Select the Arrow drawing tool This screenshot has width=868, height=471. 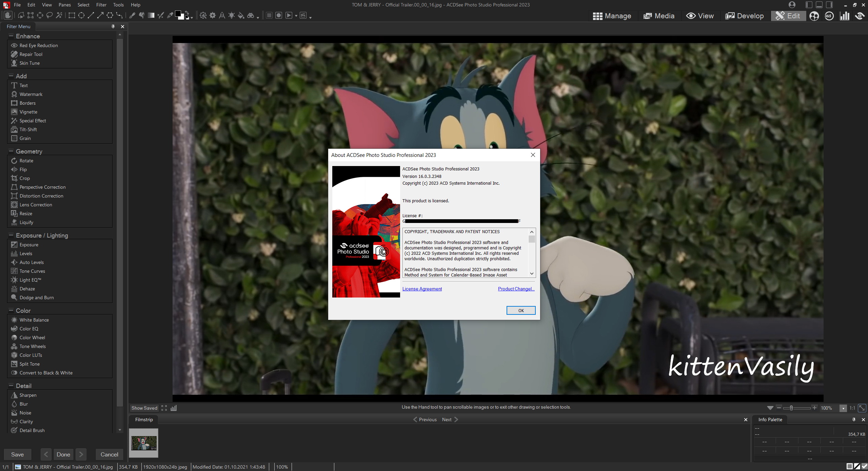click(x=100, y=15)
